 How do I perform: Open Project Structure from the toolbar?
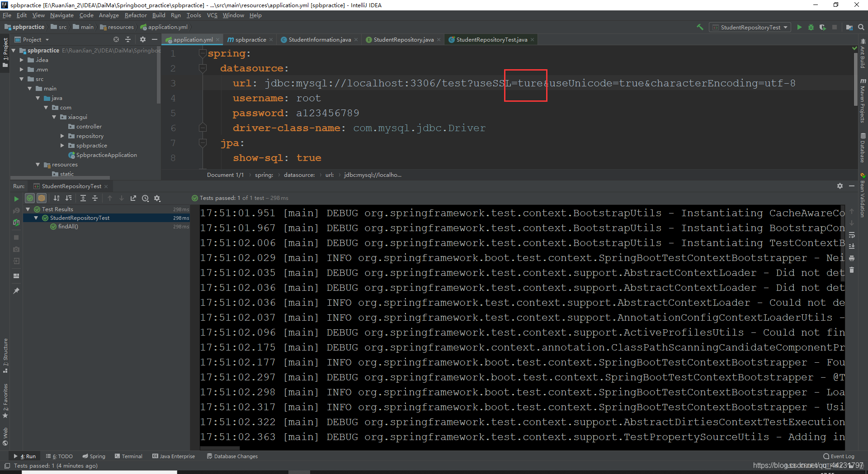849,27
